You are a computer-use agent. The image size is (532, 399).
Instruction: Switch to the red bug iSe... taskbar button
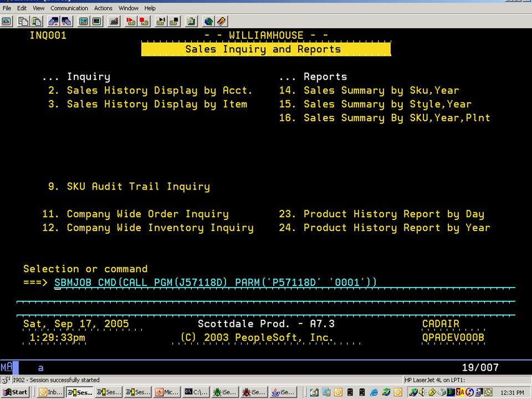pyautogui.click(x=254, y=392)
